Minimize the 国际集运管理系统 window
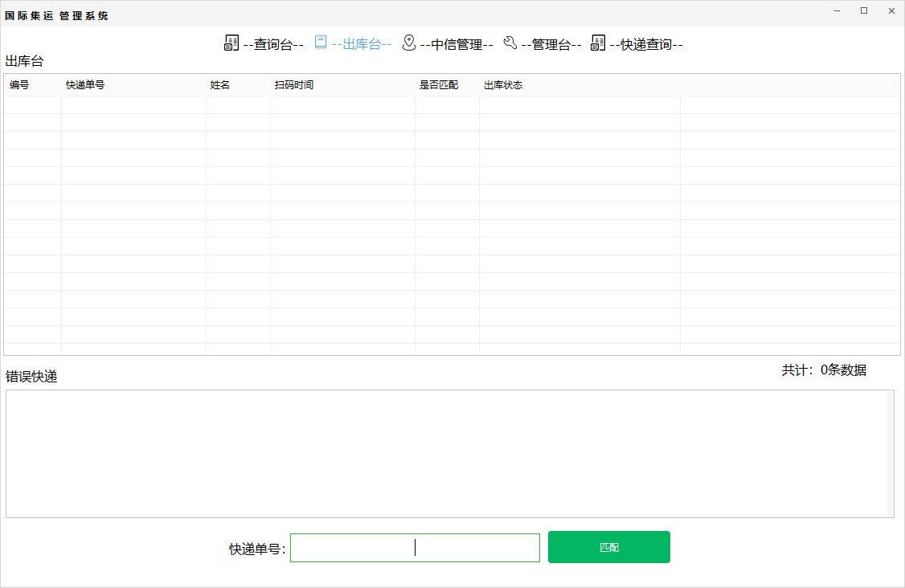905x588 pixels. (x=837, y=11)
